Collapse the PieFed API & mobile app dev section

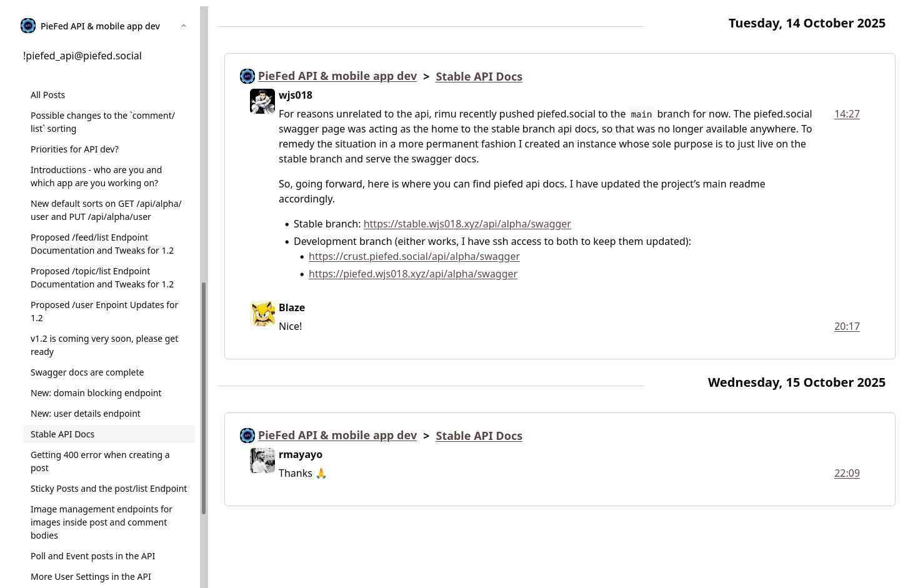coord(183,26)
